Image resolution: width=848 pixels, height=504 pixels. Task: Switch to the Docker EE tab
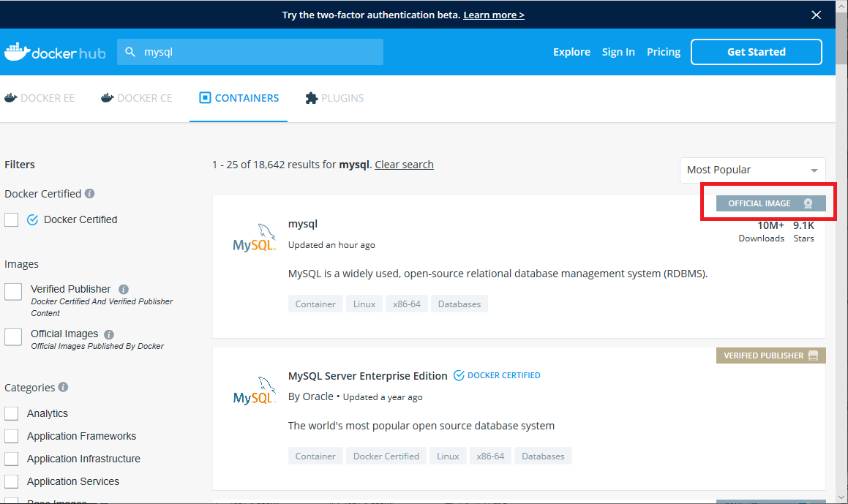point(40,98)
